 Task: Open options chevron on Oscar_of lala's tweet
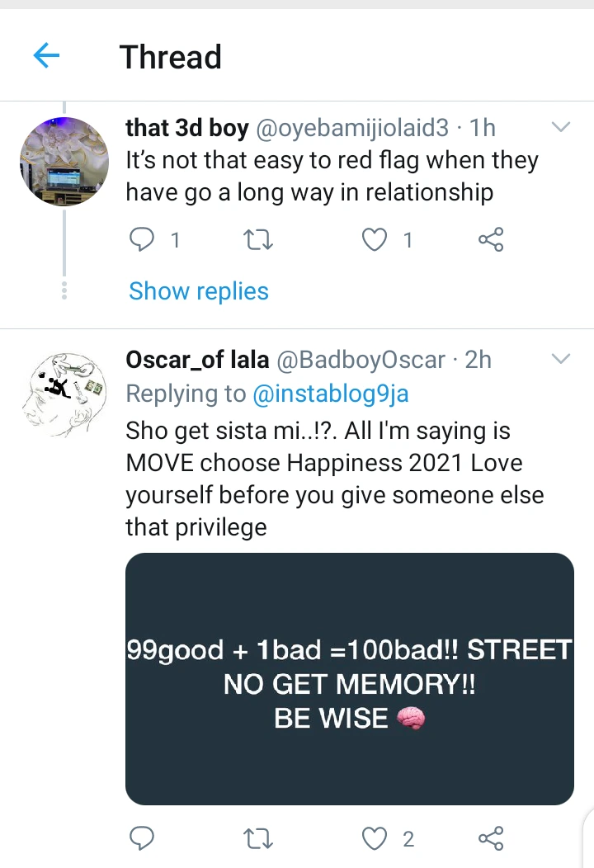click(x=560, y=360)
